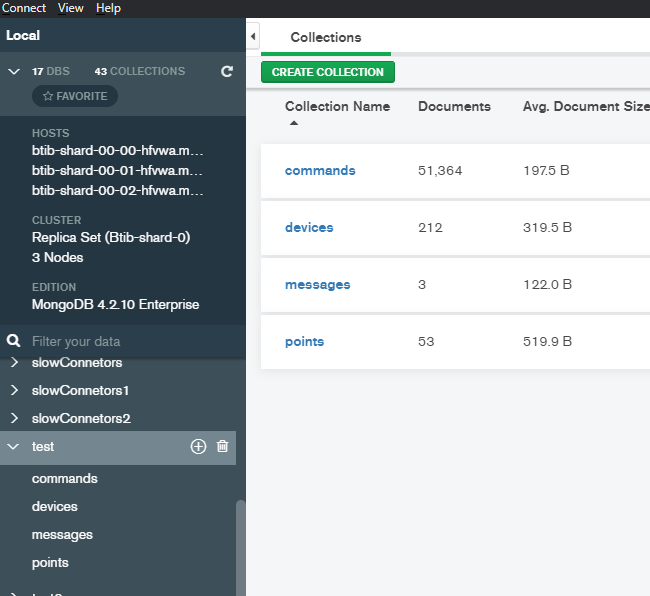
Task: Click the sort arrow under Collection Name
Action: coord(294,123)
